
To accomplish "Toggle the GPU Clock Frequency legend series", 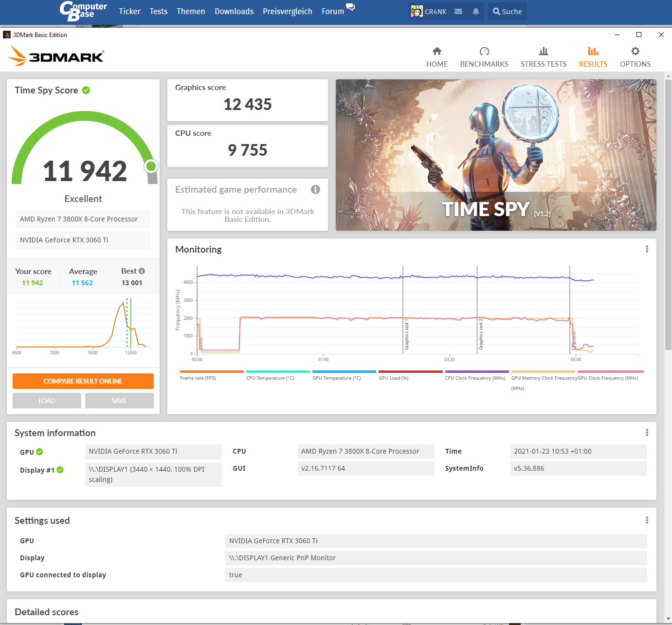I will coord(610,375).
